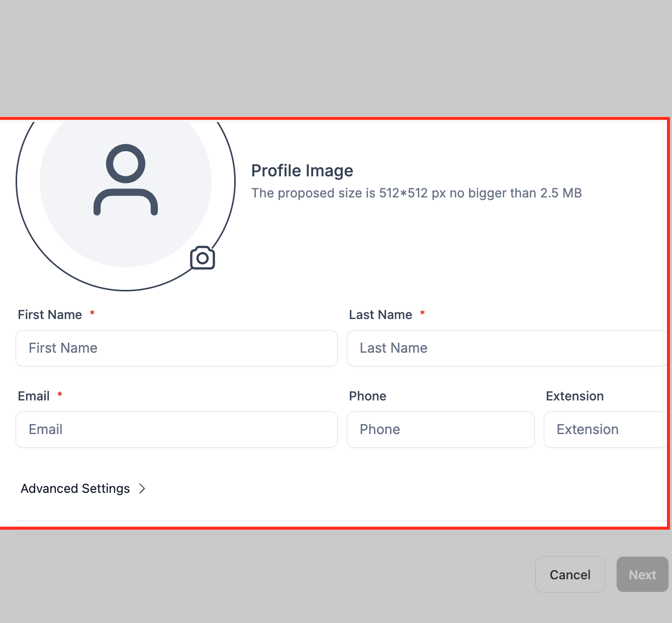672x623 pixels.
Task: Select the Phone input field
Action: coord(441,430)
